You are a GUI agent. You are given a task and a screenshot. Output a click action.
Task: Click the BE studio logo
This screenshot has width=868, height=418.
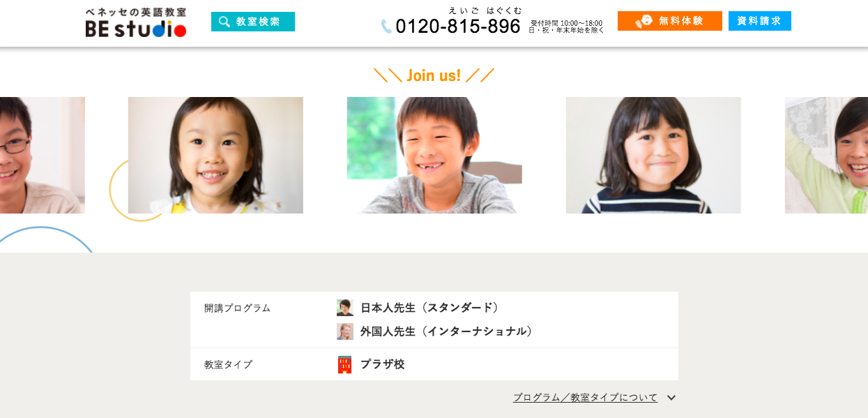(136, 22)
